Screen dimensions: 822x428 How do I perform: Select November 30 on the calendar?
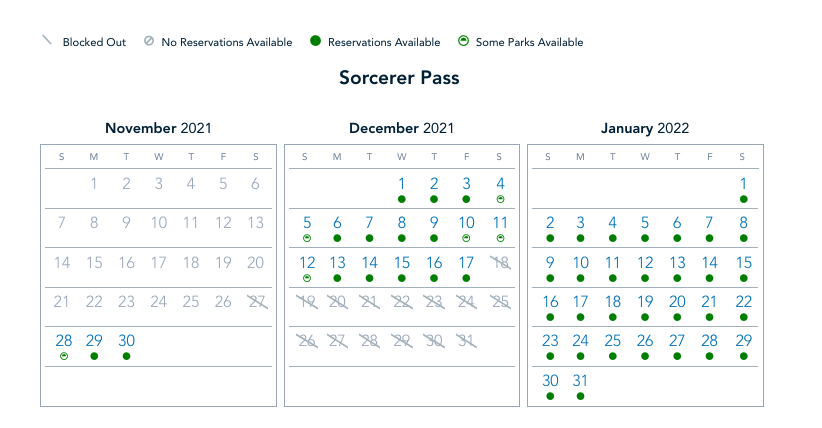pyautogui.click(x=126, y=340)
